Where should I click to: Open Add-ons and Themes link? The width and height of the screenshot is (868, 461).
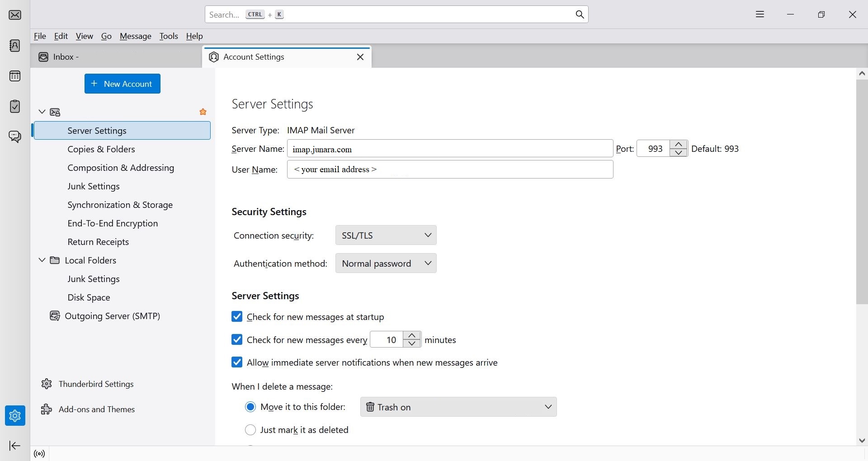(x=97, y=409)
